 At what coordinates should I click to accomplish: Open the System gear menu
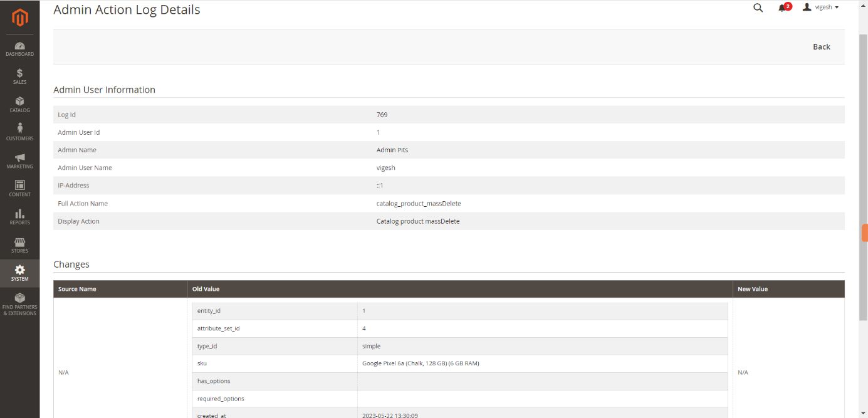(19, 273)
